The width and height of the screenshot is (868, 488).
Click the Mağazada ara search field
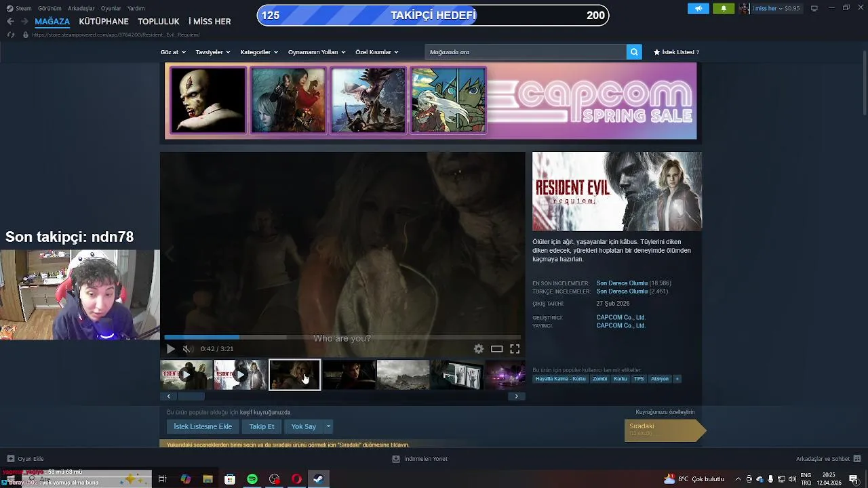click(x=526, y=52)
